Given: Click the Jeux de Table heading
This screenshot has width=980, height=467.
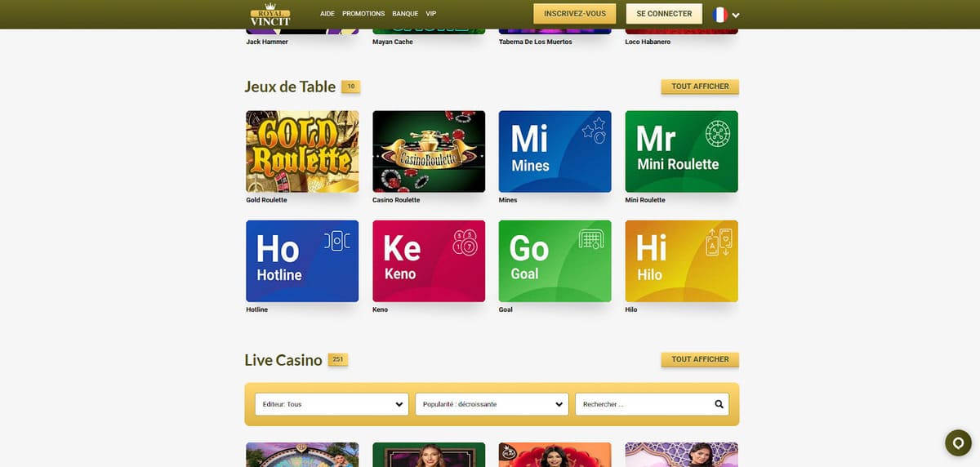Looking at the screenshot, I should (290, 87).
